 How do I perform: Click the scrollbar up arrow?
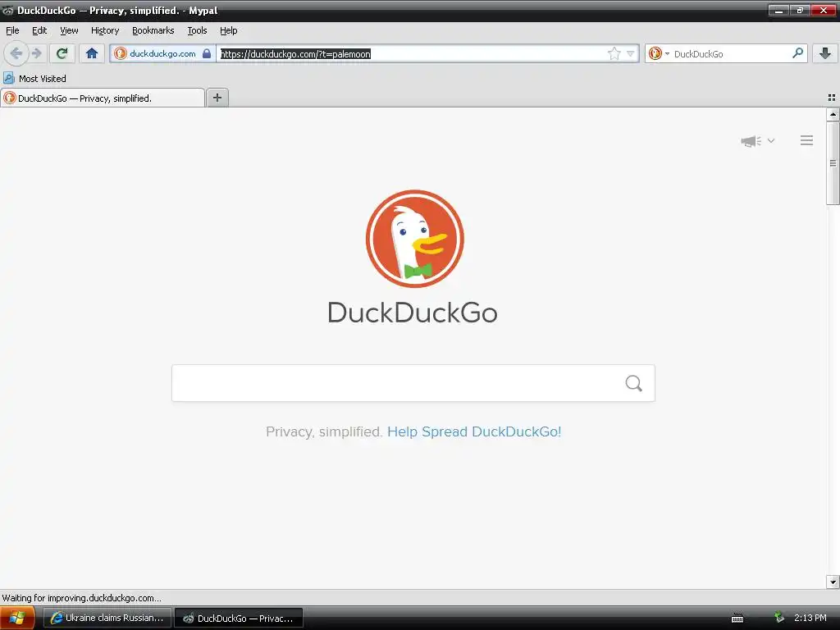833,114
